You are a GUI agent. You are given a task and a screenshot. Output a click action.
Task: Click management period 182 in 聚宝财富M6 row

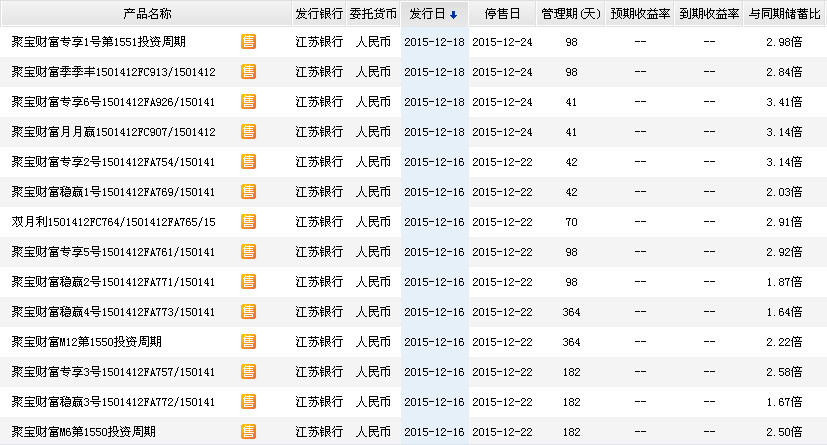(x=571, y=432)
